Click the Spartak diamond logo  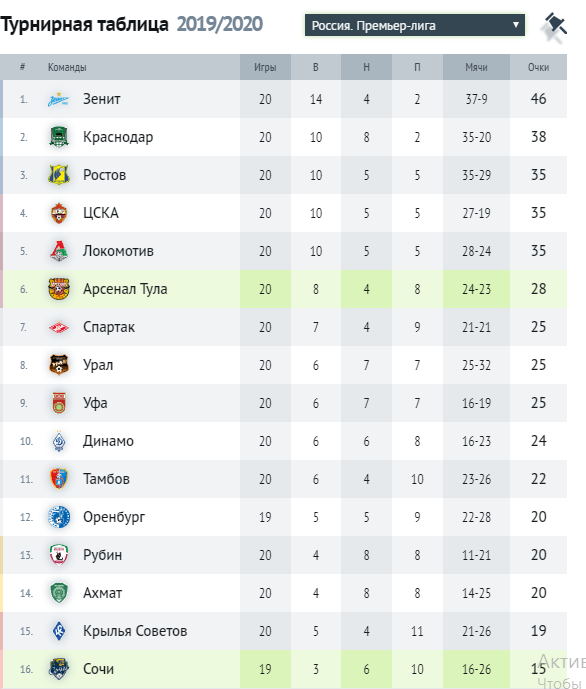coord(58,327)
